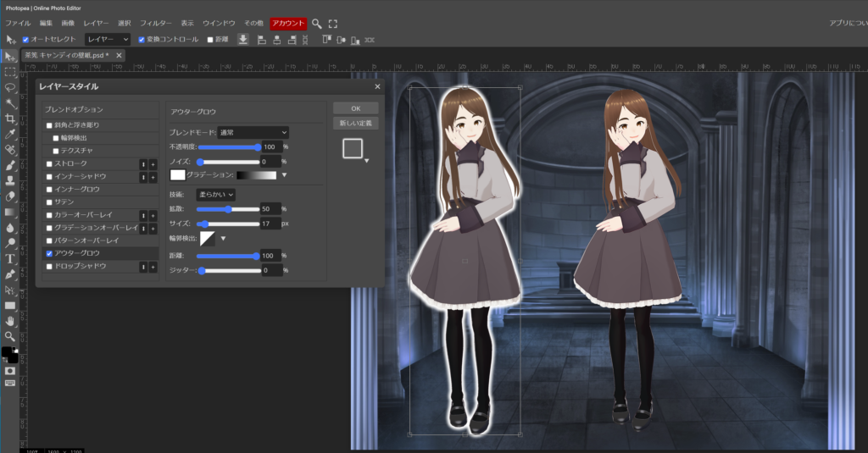This screenshot has width=868, height=453.
Task: Select the Type (T) tool
Action: click(x=10, y=259)
